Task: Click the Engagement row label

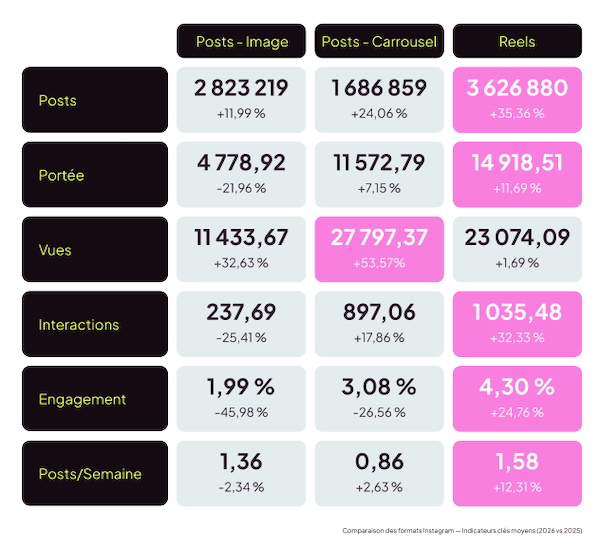Action: tap(95, 399)
